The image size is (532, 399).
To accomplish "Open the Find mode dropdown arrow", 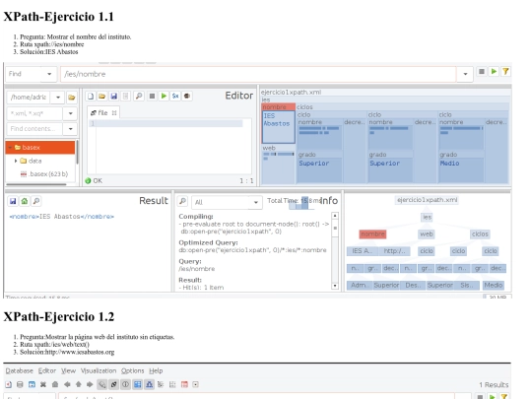I will pyautogui.click(x=49, y=74).
